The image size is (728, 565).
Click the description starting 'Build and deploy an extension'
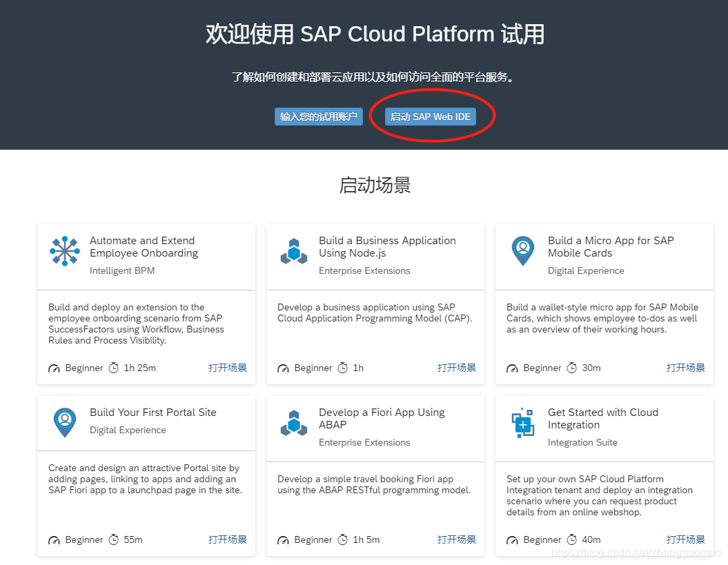(136, 324)
